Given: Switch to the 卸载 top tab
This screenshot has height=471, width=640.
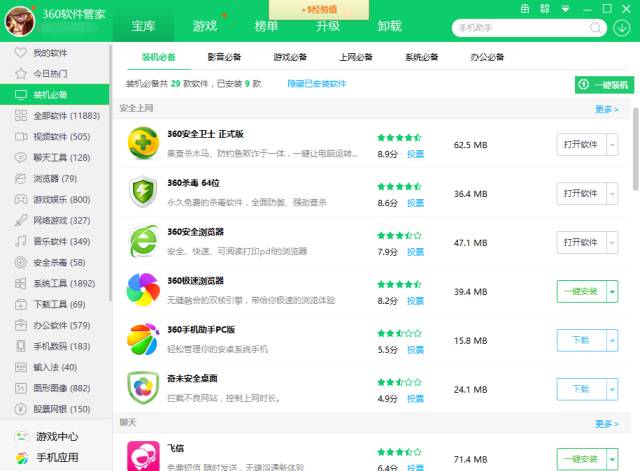Looking at the screenshot, I should [389, 26].
